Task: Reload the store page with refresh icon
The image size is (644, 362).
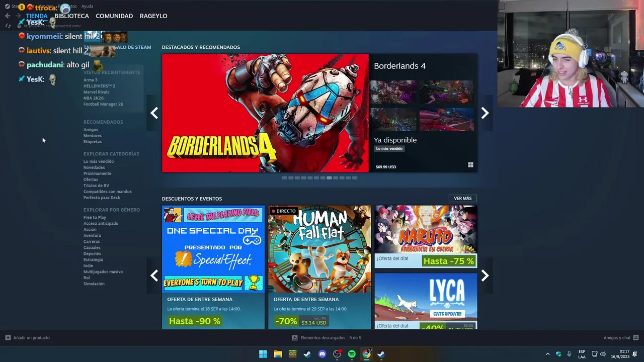Action: pyautogui.click(x=8, y=26)
